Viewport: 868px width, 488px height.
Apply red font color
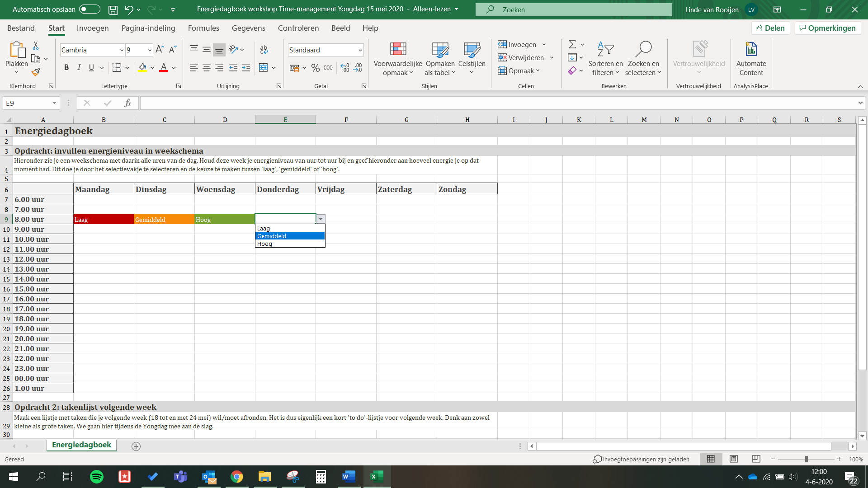coord(164,68)
